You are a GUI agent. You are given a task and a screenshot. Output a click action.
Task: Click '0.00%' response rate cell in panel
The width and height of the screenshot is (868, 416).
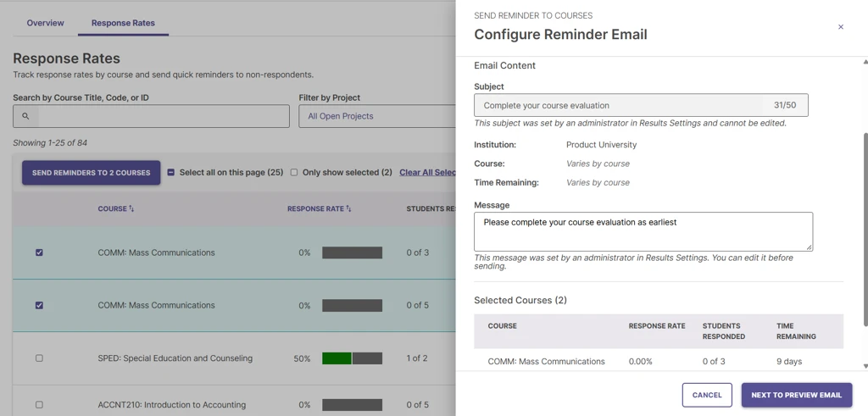pyautogui.click(x=641, y=361)
